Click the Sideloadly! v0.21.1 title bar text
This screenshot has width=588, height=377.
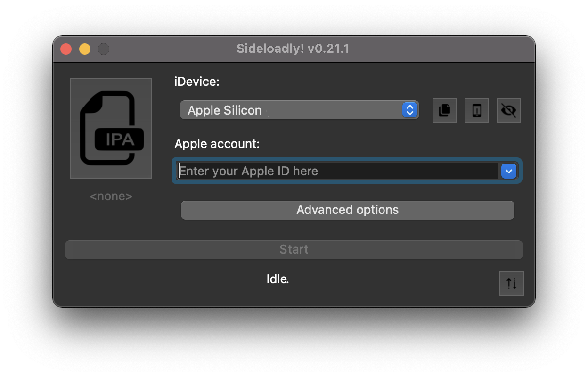click(x=293, y=49)
